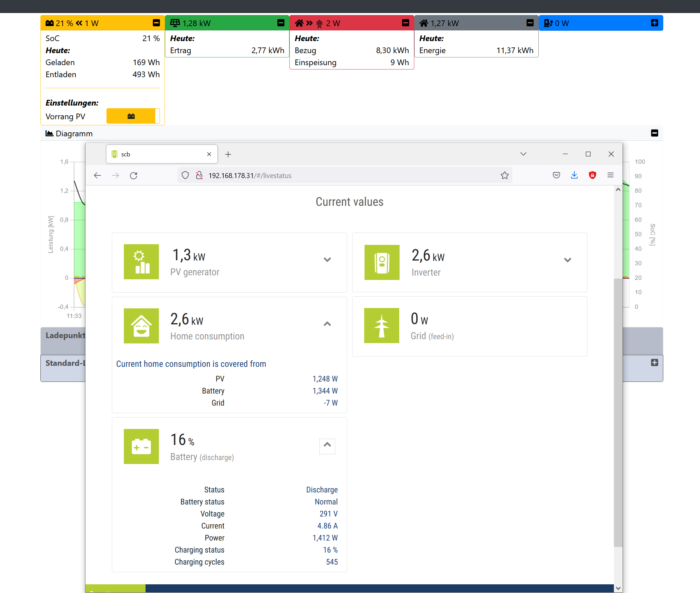
Task: Click the Battery discharge icon tile
Action: (x=141, y=446)
